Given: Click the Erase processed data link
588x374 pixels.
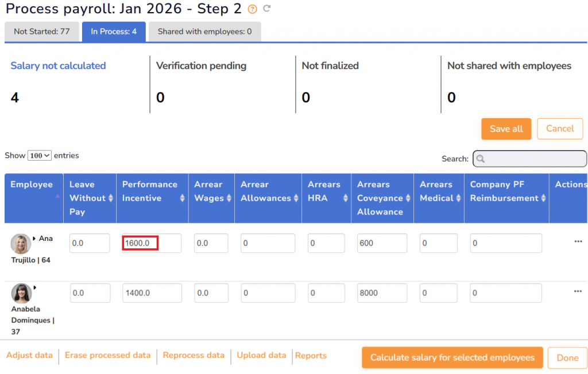Looking at the screenshot, I should tap(107, 356).
